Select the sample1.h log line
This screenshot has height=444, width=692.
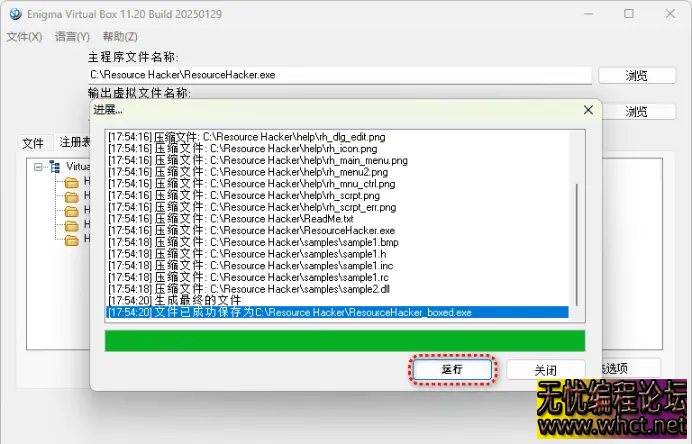[x=338, y=254]
